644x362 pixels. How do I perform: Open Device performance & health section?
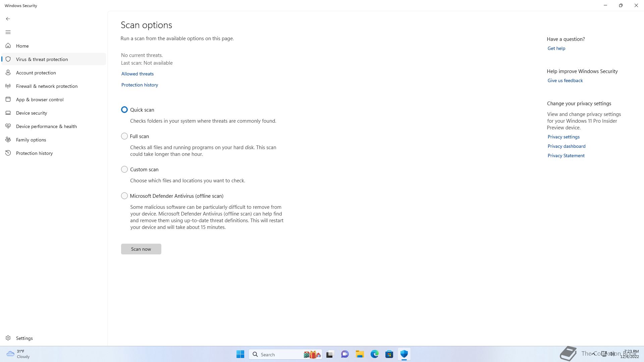pyautogui.click(x=54, y=126)
